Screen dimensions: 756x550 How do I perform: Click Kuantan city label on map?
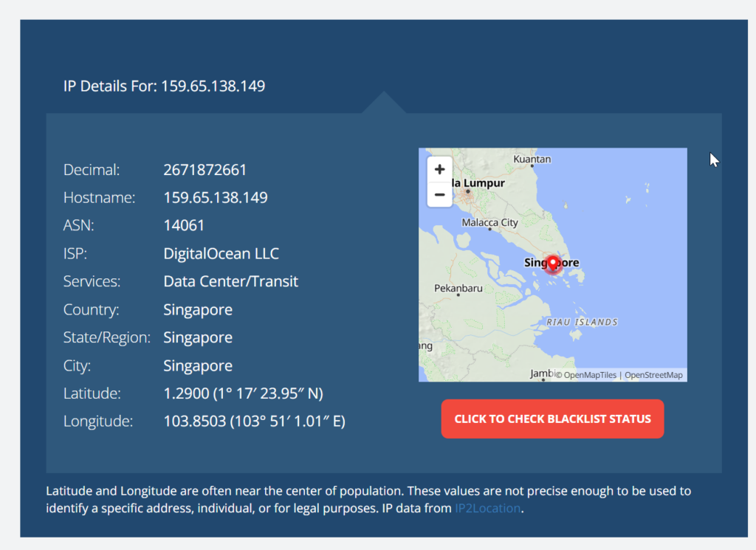click(532, 159)
